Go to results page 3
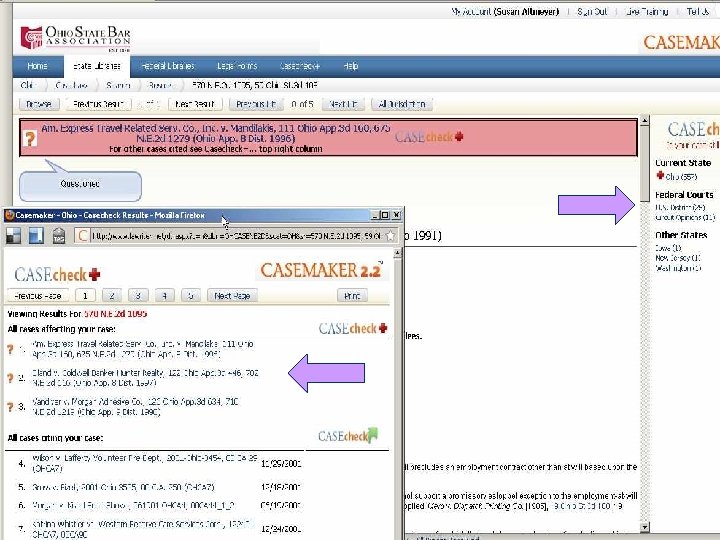 (138, 296)
